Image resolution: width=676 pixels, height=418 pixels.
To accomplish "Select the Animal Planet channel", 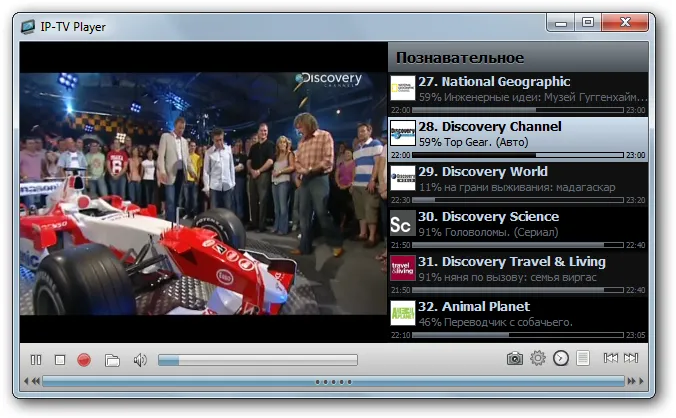I will 518,320.
